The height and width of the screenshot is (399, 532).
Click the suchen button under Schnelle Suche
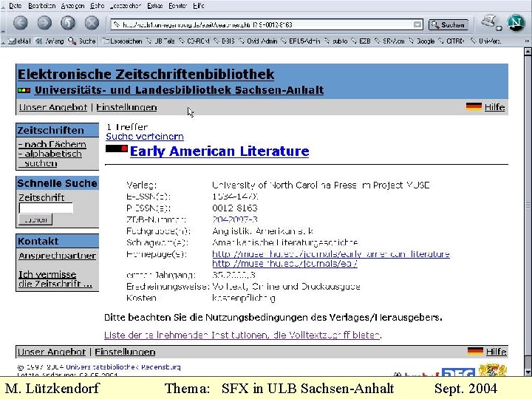coord(35,219)
